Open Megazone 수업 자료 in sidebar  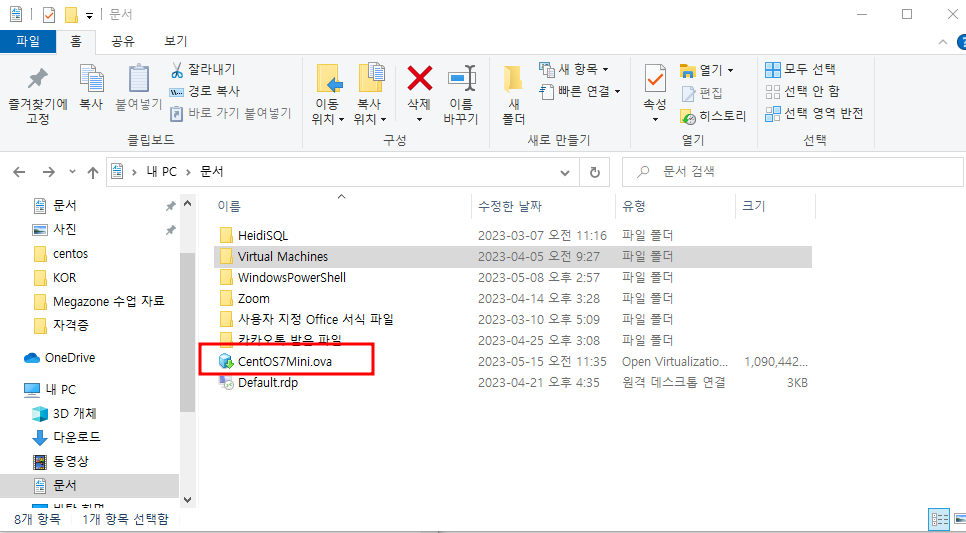pyautogui.click(x=108, y=302)
